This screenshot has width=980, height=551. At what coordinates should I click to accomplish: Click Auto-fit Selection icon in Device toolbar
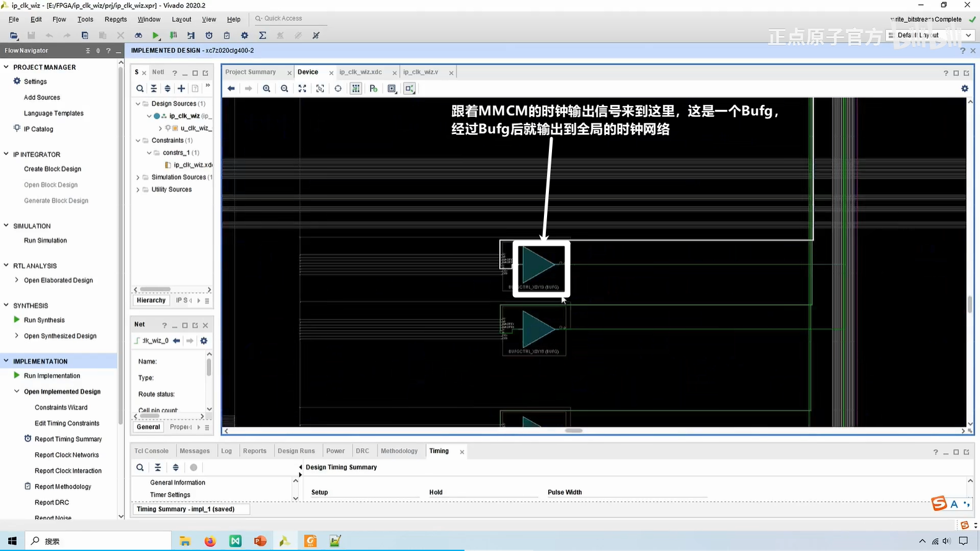pyautogui.click(x=338, y=89)
